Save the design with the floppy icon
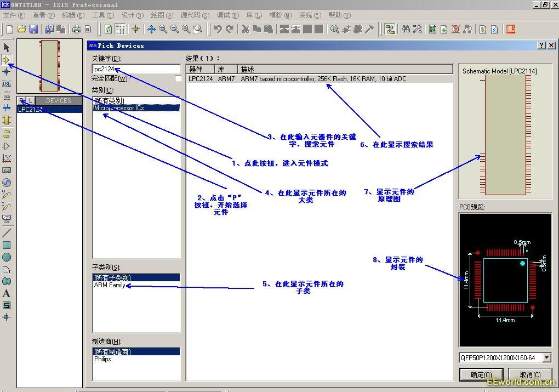559x392 pixels. coord(33,29)
